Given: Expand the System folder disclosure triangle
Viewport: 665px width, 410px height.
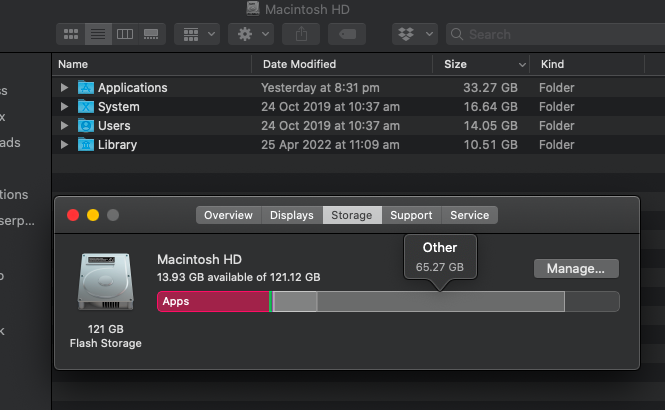Looking at the screenshot, I should pos(65,107).
